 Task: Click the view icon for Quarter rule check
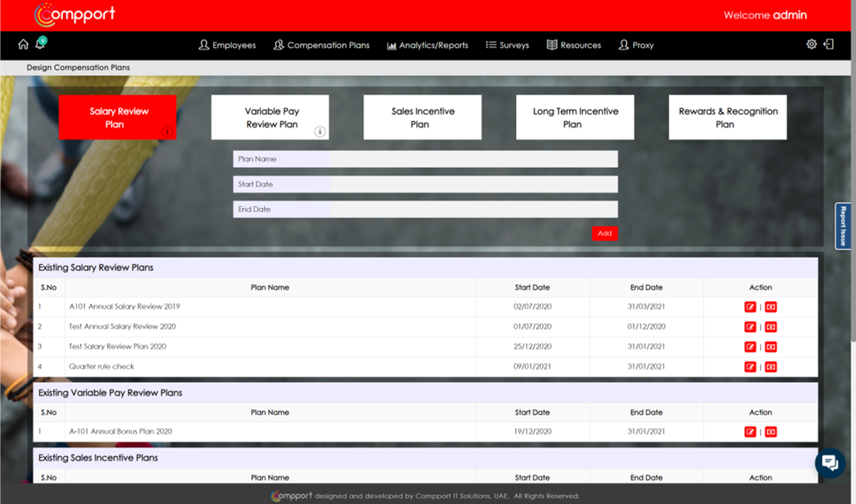pos(770,367)
